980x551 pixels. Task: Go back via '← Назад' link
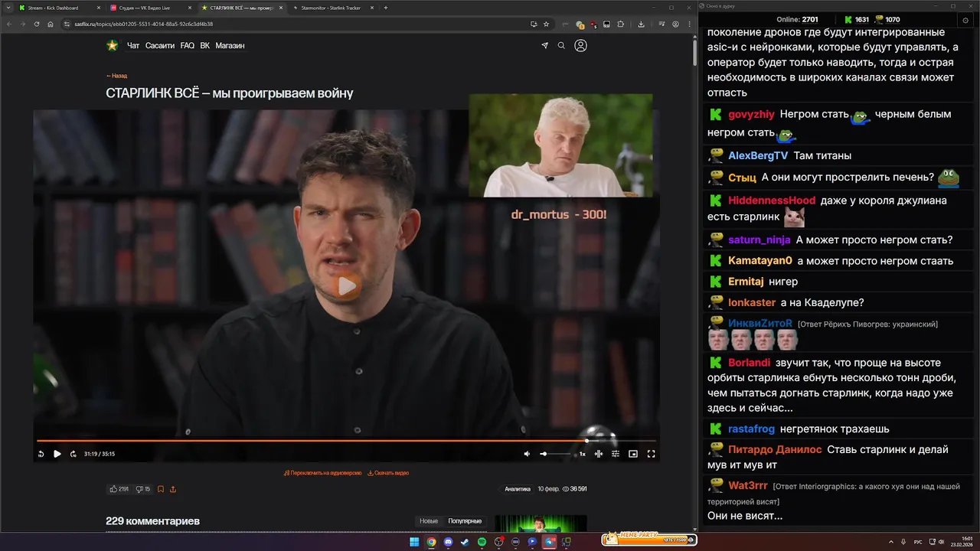pyautogui.click(x=116, y=76)
